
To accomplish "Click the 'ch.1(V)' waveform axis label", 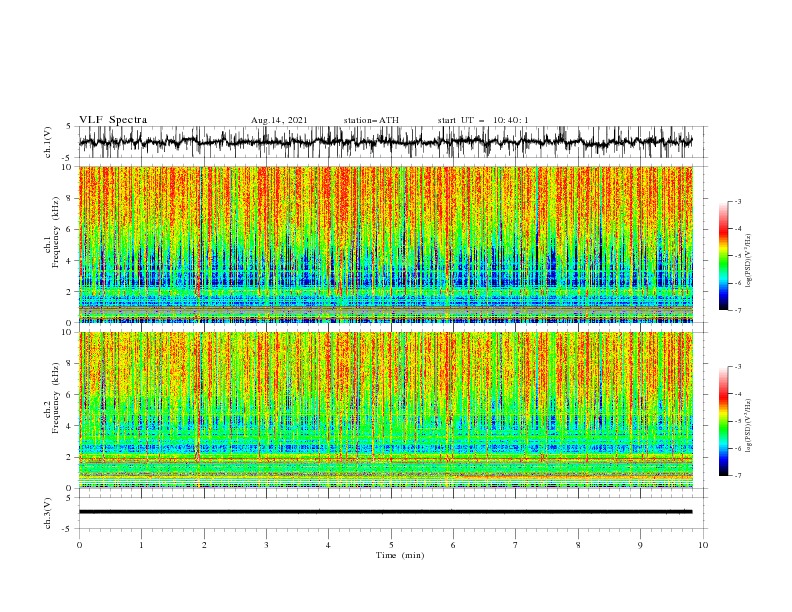I will 48,142.
